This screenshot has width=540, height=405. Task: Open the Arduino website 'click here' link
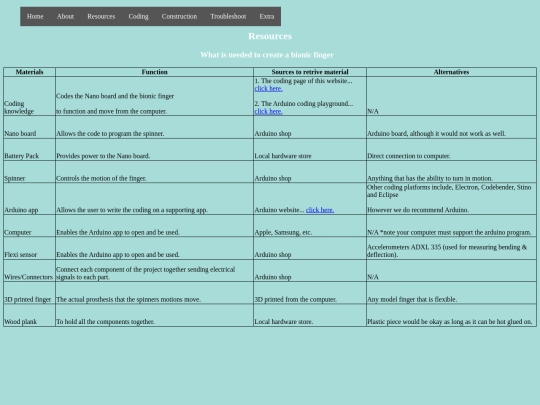[x=320, y=210]
